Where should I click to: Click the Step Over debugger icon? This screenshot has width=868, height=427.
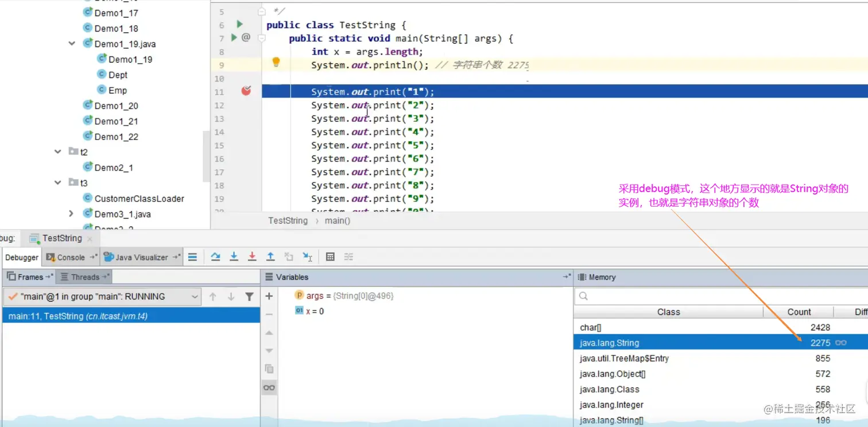coord(215,257)
